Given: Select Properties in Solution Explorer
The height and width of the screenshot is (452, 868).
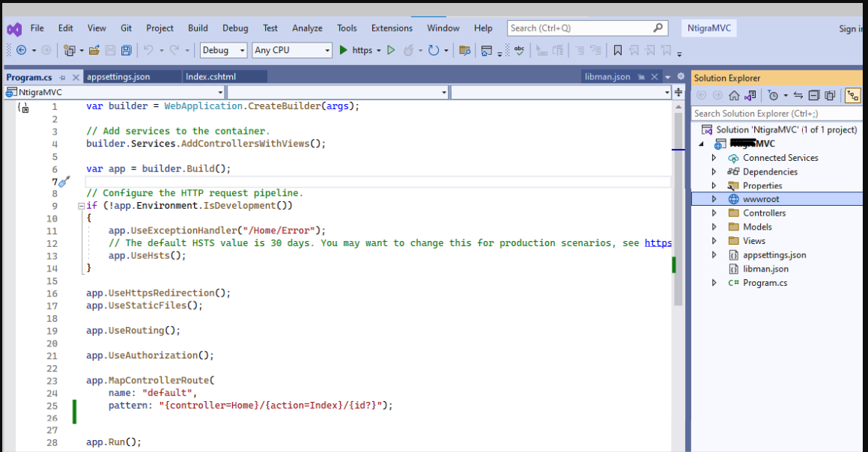Looking at the screenshot, I should pyautogui.click(x=762, y=186).
